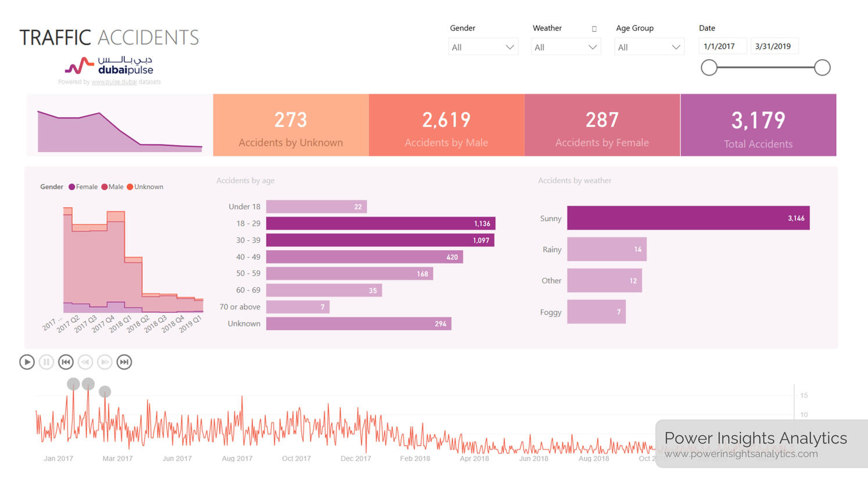Click the Accidents by Male card
Screen dimensions: 868x487
tap(446, 125)
